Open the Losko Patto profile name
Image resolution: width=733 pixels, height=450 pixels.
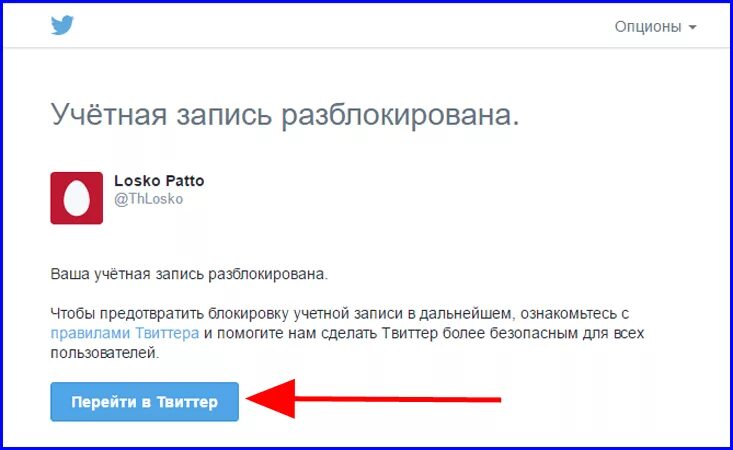pos(159,180)
